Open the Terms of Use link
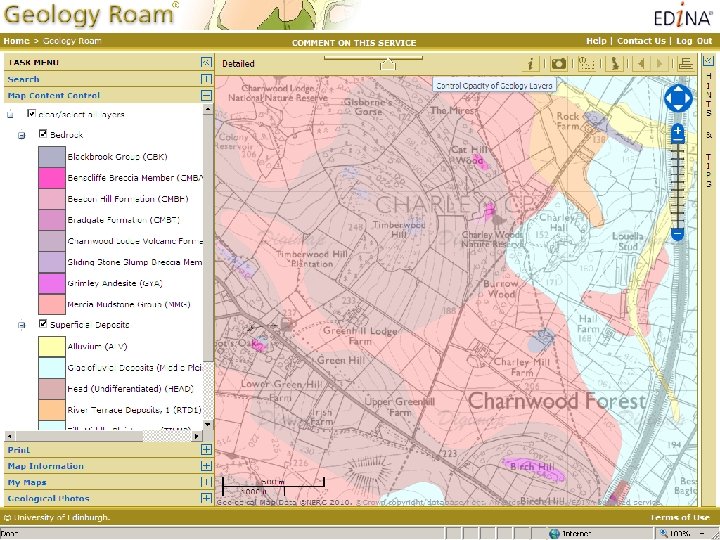Screen dimensions: 720x540 (680, 518)
